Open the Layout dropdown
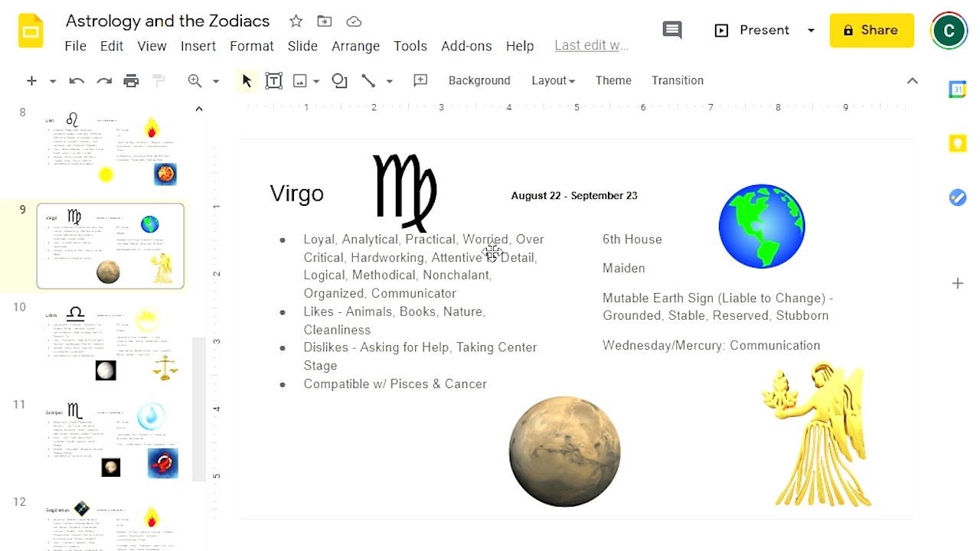Screen dimensions: 980x551 point(553,80)
